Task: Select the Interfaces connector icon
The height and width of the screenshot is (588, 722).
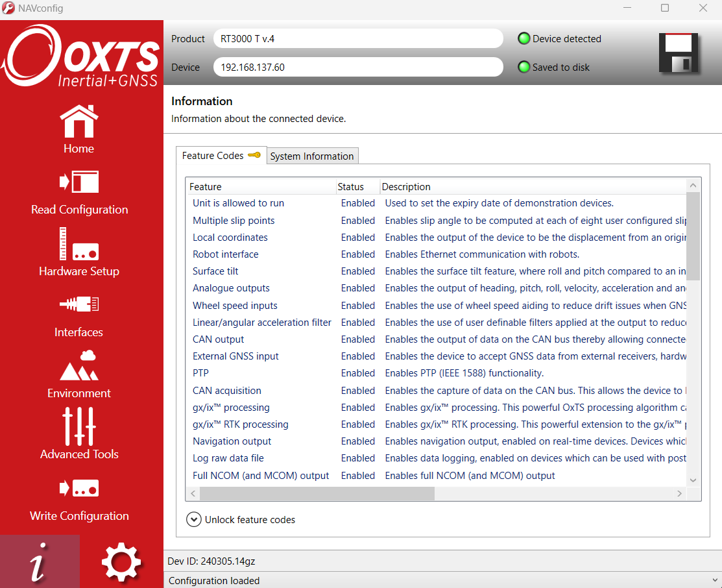Action: tap(78, 304)
